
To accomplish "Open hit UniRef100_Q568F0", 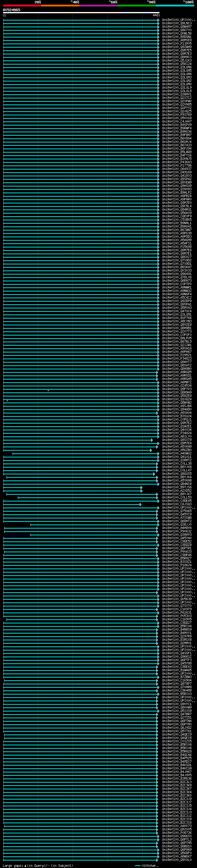I will click(x=177, y=853).
